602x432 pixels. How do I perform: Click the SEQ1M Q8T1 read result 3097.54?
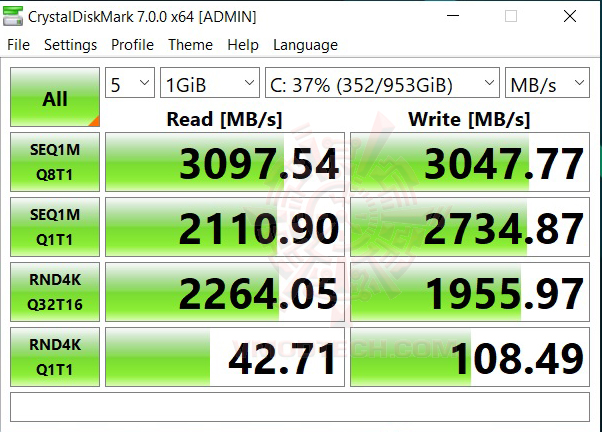[x=225, y=162]
